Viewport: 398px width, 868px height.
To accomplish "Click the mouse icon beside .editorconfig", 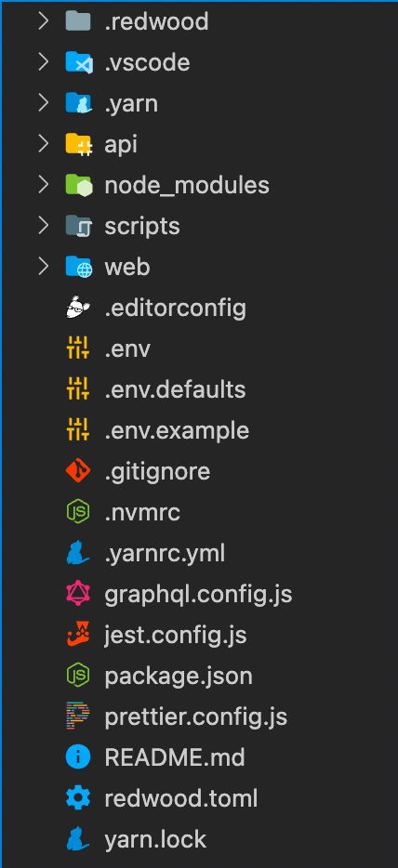I will coord(78,308).
